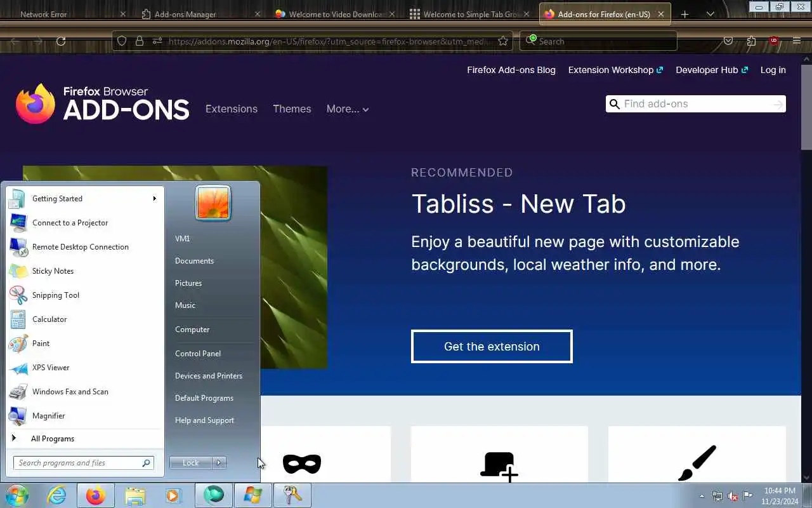Open site security padlock info
This screenshot has width=812, height=508.
(140, 41)
